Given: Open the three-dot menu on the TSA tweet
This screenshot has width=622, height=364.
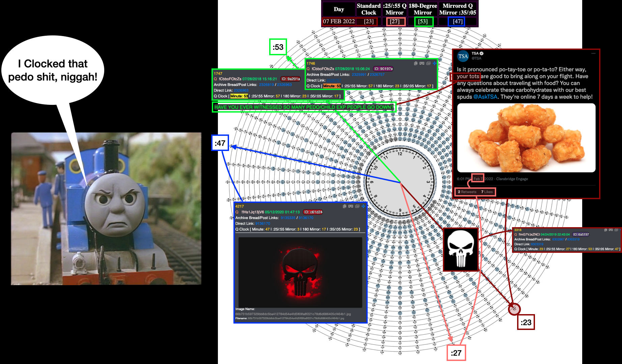Looking at the screenshot, I should click(593, 53).
